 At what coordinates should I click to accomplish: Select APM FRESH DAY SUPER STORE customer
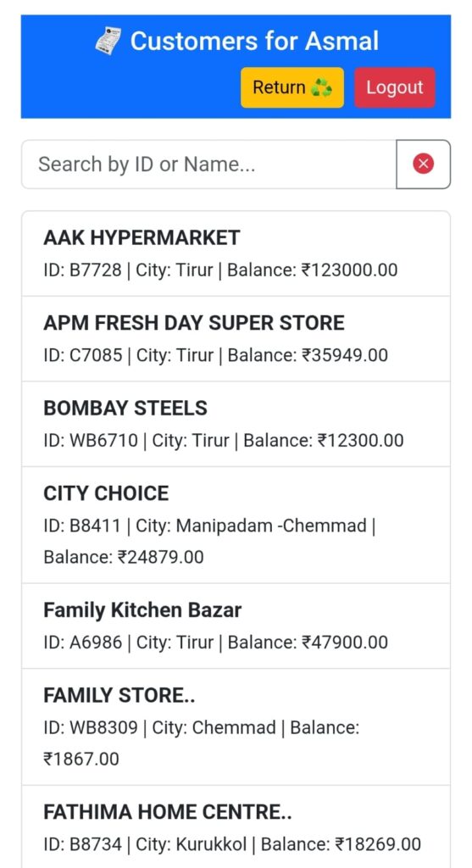pyautogui.click(x=236, y=339)
